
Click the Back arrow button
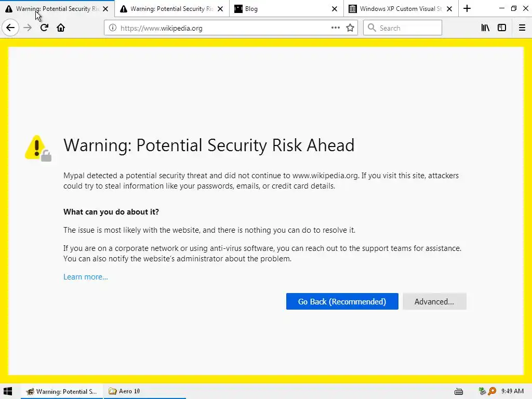coord(10,28)
